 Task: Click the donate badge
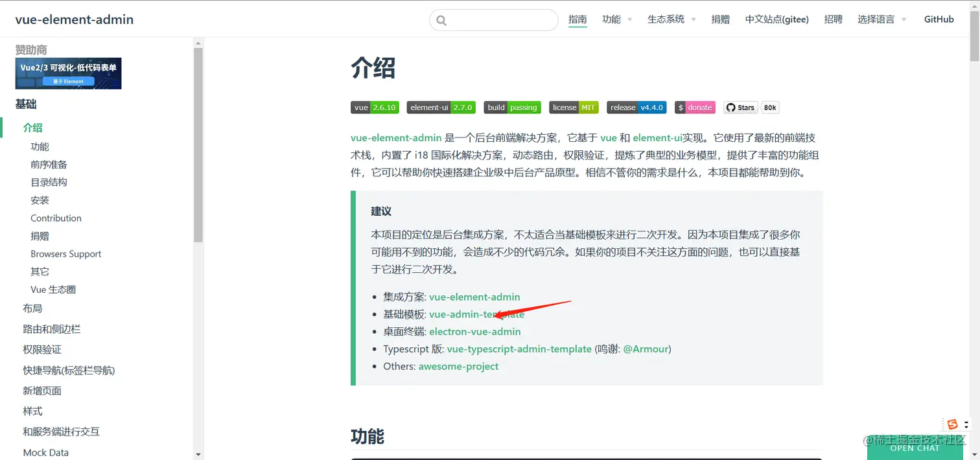pos(695,108)
